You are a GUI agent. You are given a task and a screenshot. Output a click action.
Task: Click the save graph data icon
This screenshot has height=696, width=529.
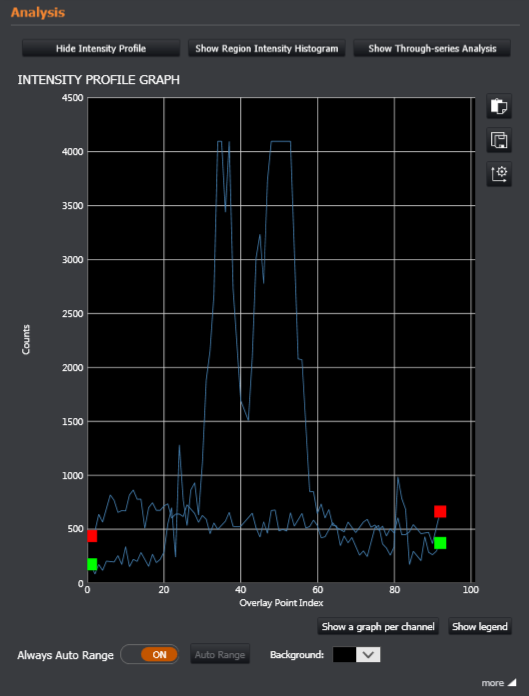[x=499, y=140]
